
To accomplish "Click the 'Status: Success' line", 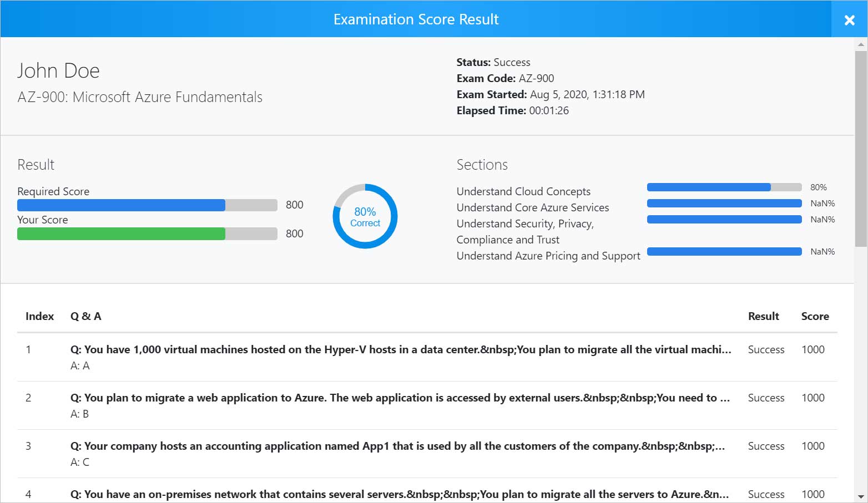I will (493, 62).
